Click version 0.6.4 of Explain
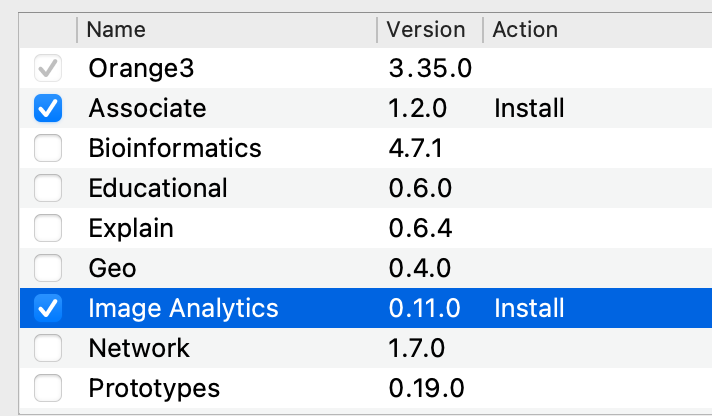 point(420,228)
